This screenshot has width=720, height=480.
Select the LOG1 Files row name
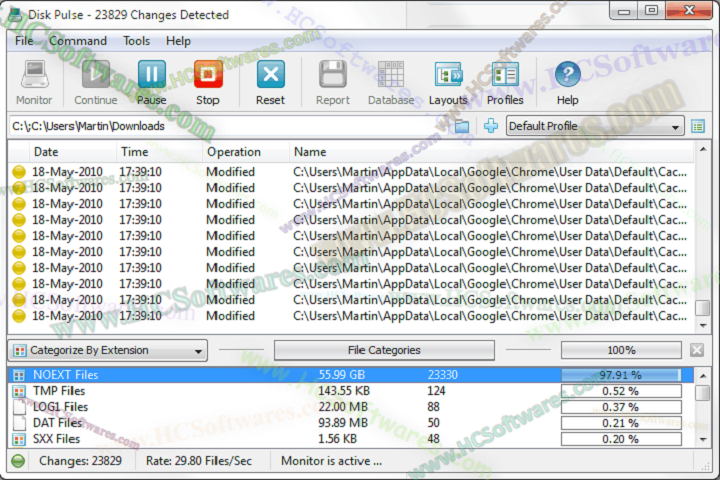pyautogui.click(x=61, y=407)
